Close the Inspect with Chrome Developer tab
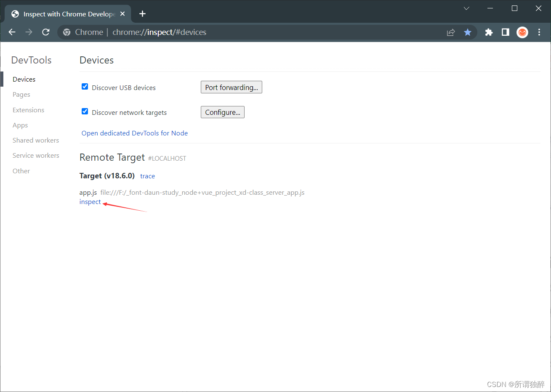This screenshot has height=392, width=551. click(x=122, y=14)
